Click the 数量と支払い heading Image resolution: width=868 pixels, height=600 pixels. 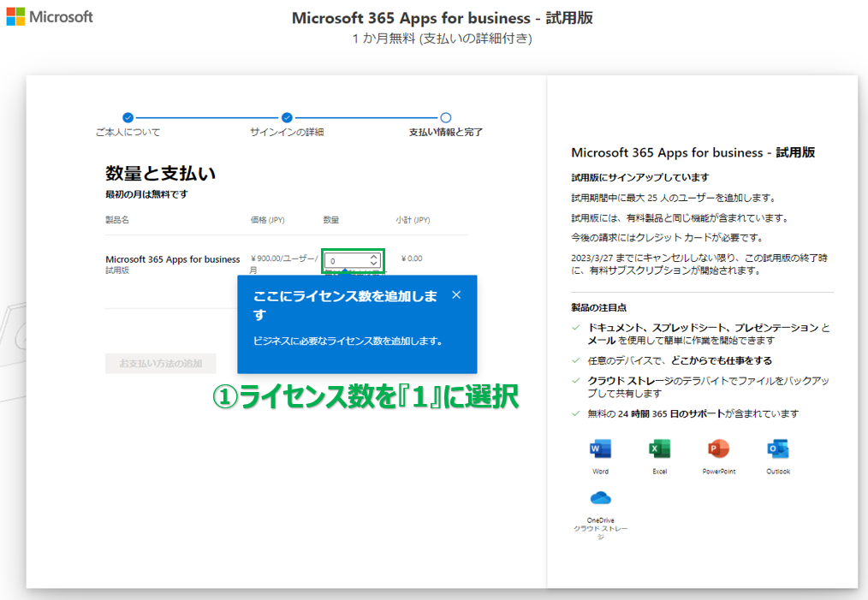click(x=161, y=173)
